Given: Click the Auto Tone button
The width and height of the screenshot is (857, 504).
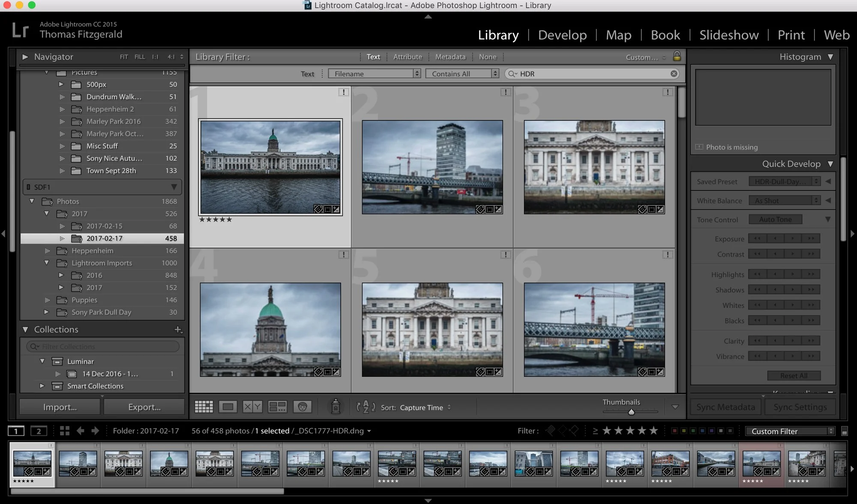Looking at the screenshot, I should (x=775, y=219).
